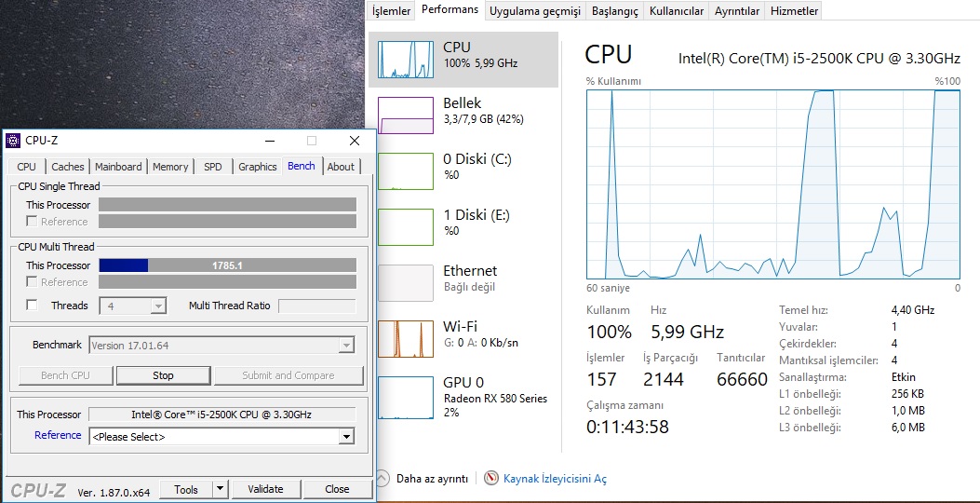This screenshot has width=980, height=503.
Task: Select the Wi-Fi graph thumbnail
Action: tap(406, 339)
